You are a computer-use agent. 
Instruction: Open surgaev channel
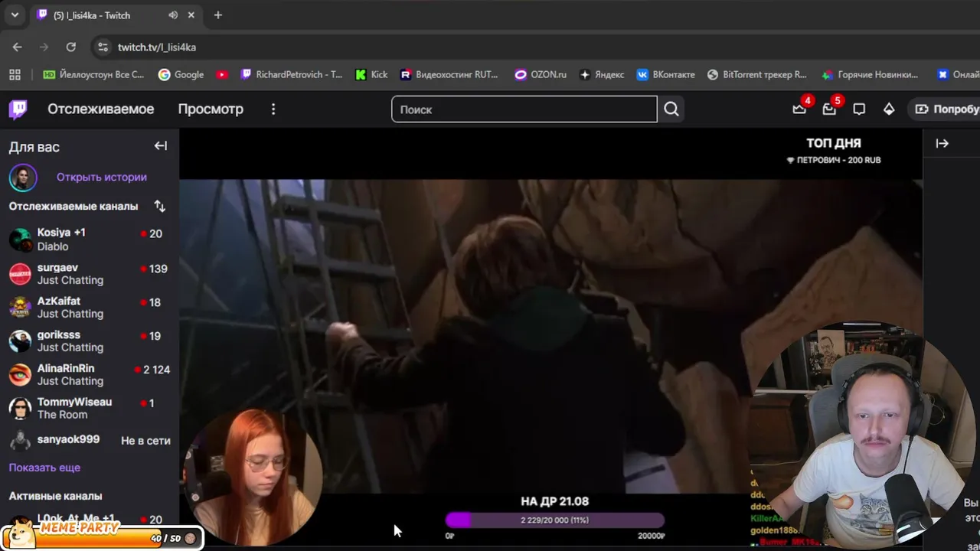pyautogui.click(x=90, y=273)
